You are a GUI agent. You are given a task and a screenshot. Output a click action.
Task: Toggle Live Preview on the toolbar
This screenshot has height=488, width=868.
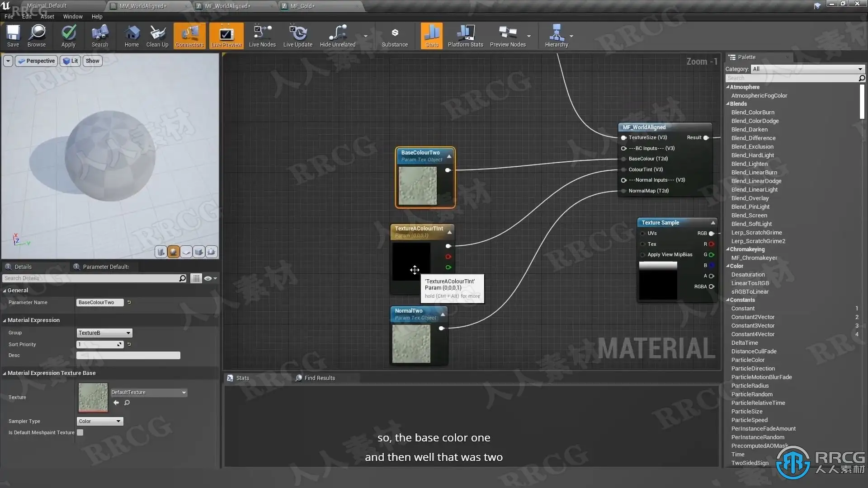coord(226,35)
